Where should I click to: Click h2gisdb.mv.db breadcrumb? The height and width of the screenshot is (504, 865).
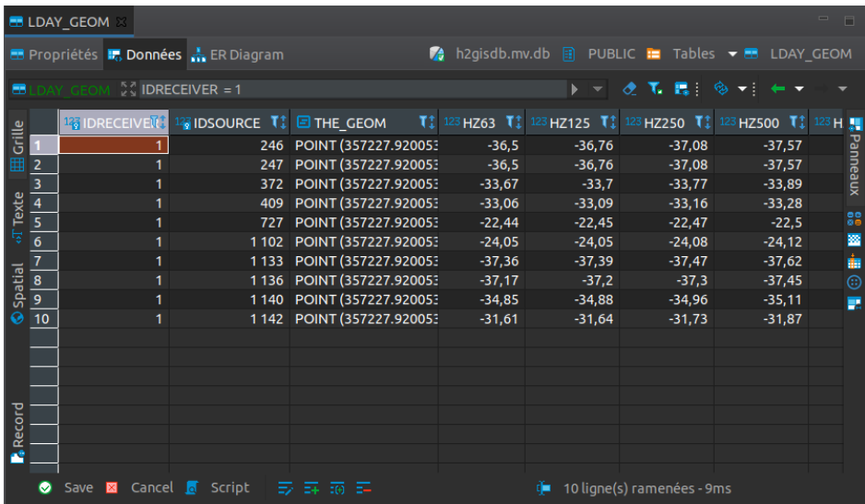(503, 53)
